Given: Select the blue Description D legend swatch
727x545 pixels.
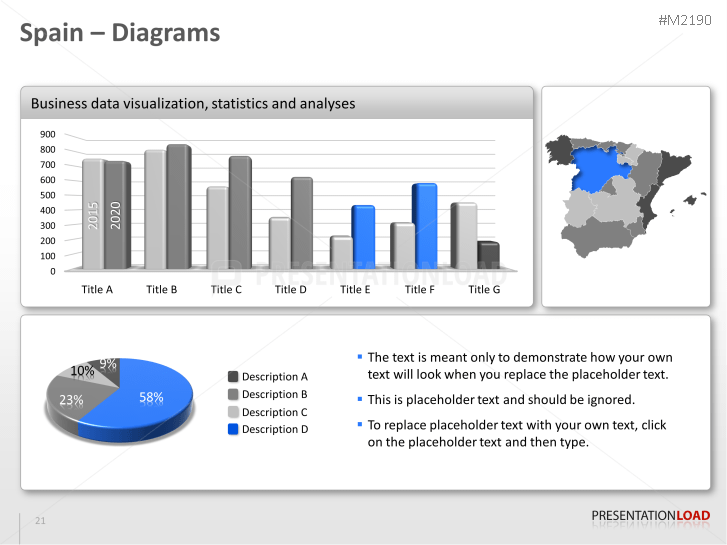Looking at the screenshot, I should point(233,429).
